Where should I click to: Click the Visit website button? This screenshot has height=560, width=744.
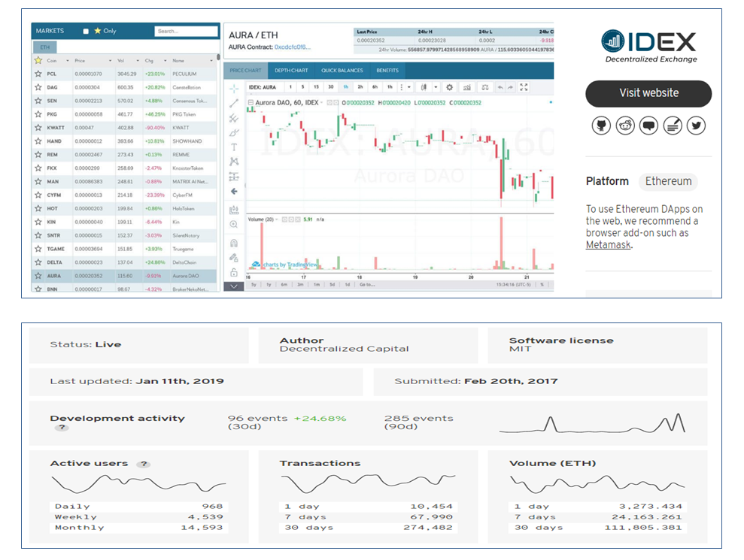[x=648, y=93]
